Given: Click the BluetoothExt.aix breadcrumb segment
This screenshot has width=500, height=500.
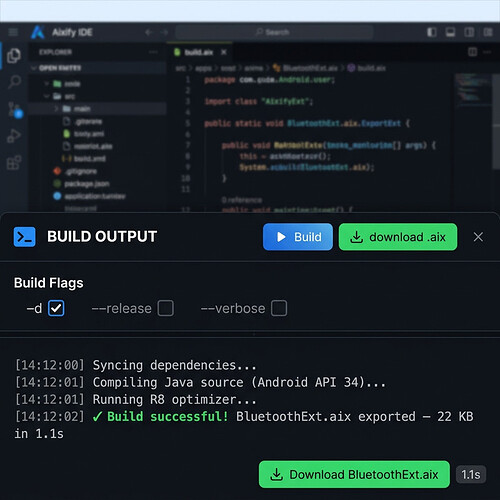Looking at the screenshot, I should click(305, 68).
